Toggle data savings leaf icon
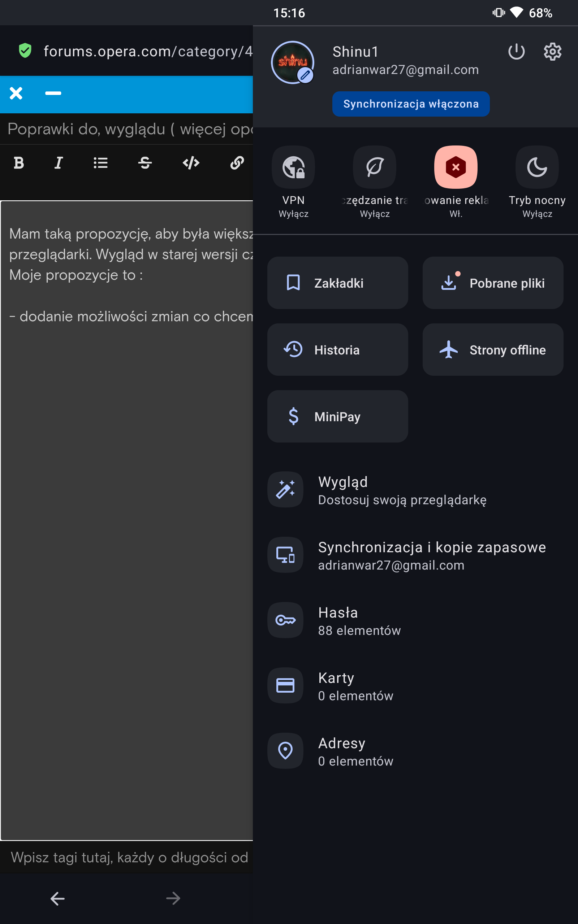The width and height of the screenshot is (578, 924). point(375,167)
